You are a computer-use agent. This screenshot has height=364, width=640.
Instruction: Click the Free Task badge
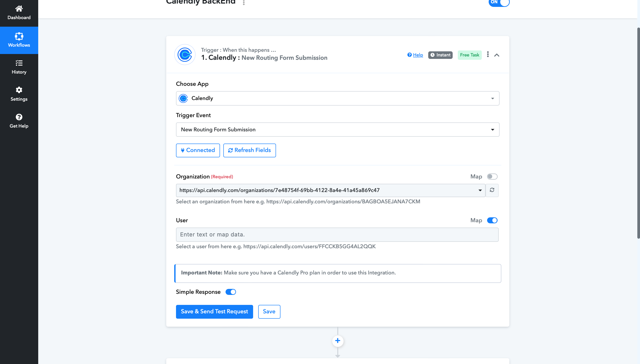pyautogui.click(x=470, y=55)
